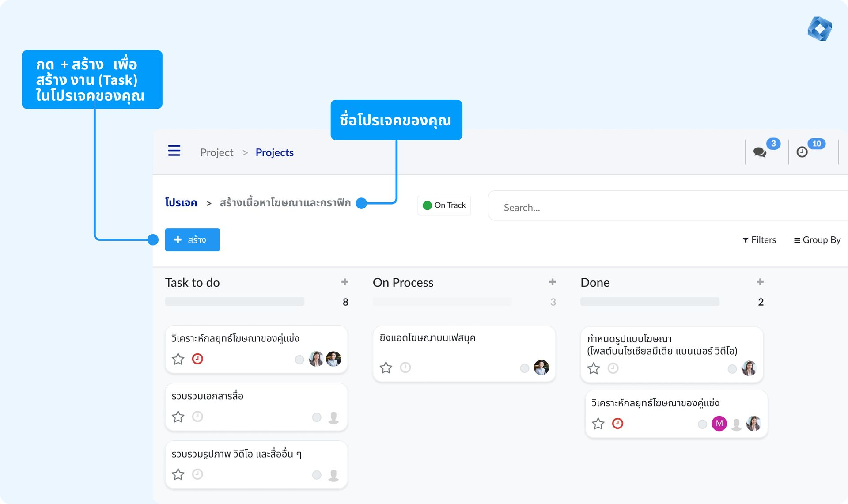Focus the Search... input field
The image size is (848, 504).
pos(668,206)
